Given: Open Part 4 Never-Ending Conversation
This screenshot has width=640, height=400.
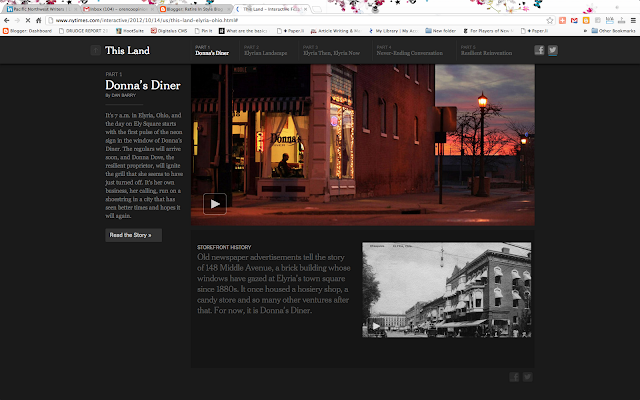Looking at the screenshot, I should pos(409,50).
